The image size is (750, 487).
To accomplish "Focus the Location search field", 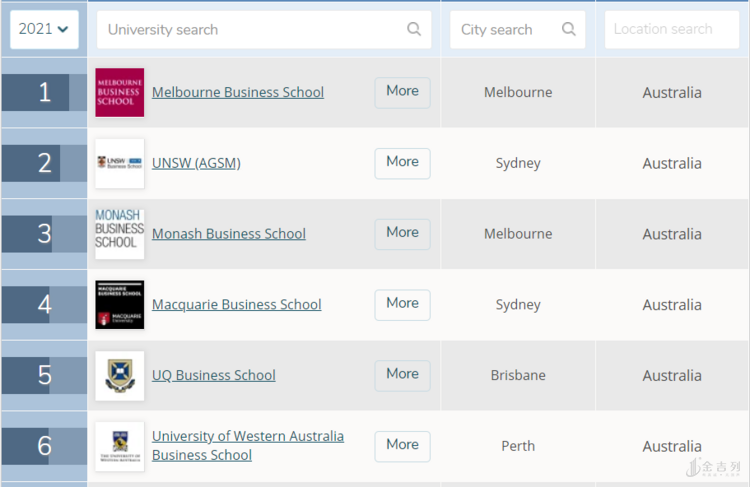I will point(671,30).
